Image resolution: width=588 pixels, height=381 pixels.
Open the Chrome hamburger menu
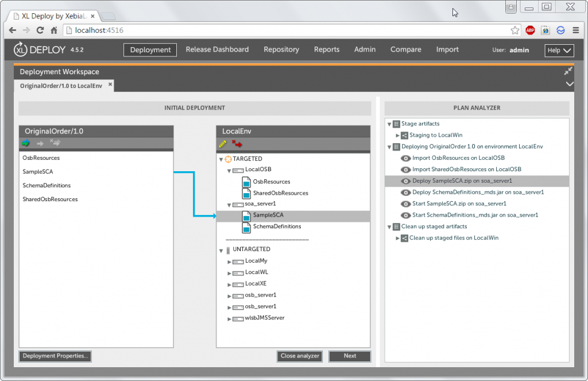576,30
